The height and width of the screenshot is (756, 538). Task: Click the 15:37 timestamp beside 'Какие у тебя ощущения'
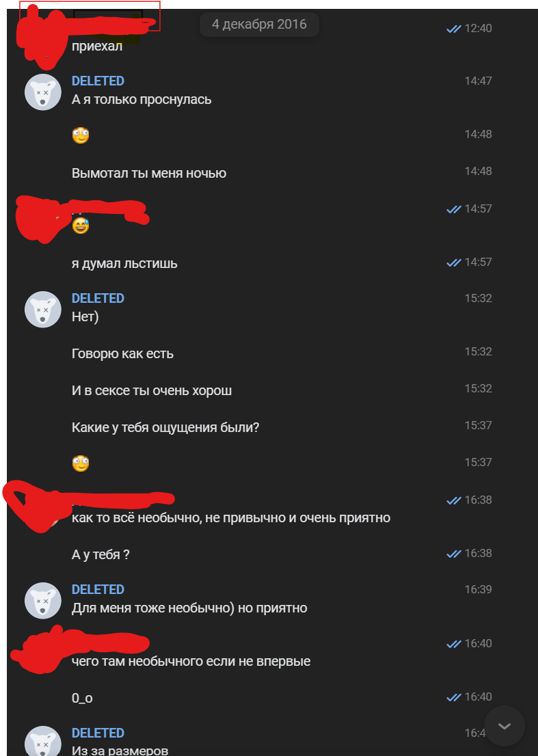coord(479,425)
